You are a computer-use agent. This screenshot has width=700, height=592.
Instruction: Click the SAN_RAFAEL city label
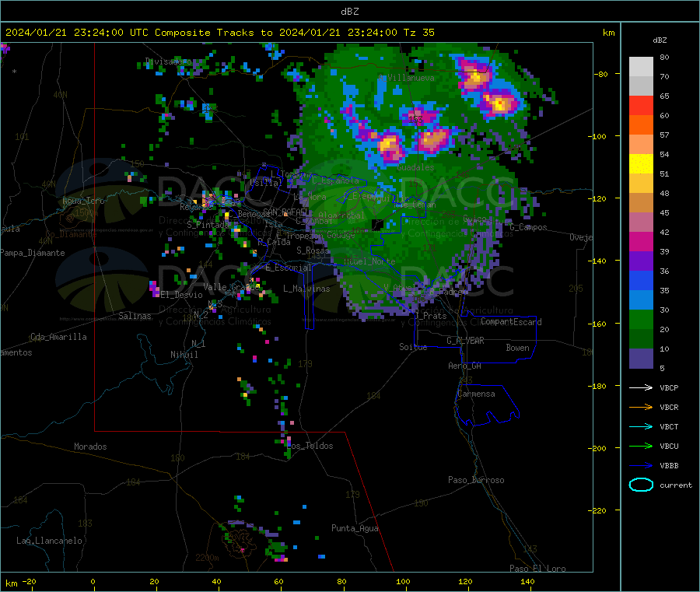coord(288,212)
